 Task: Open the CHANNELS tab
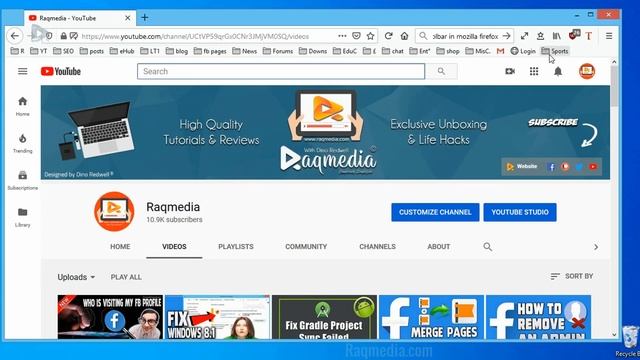pos(377,247)
